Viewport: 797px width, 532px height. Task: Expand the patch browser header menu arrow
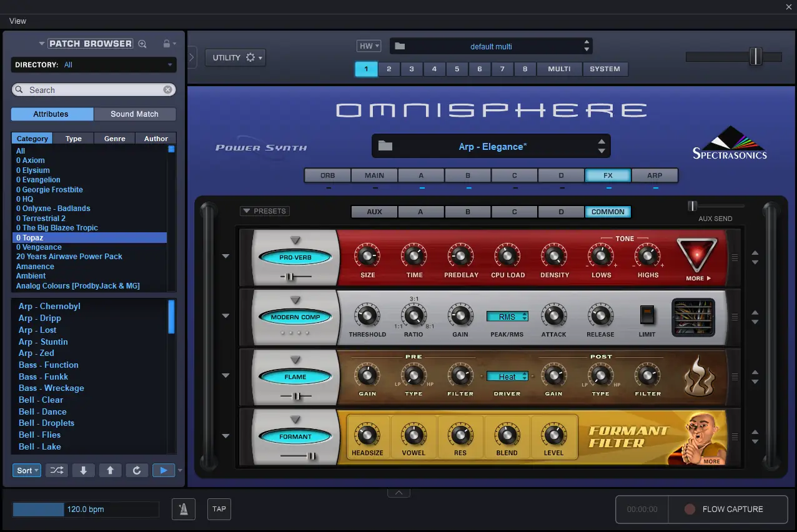pos(42,44)
